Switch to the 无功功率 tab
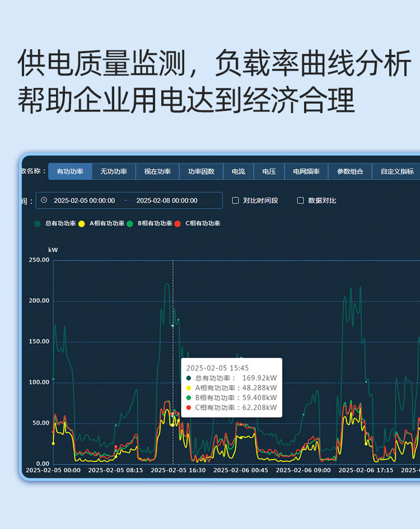Viewport: 420px width, 529px height. click(114, 171)
